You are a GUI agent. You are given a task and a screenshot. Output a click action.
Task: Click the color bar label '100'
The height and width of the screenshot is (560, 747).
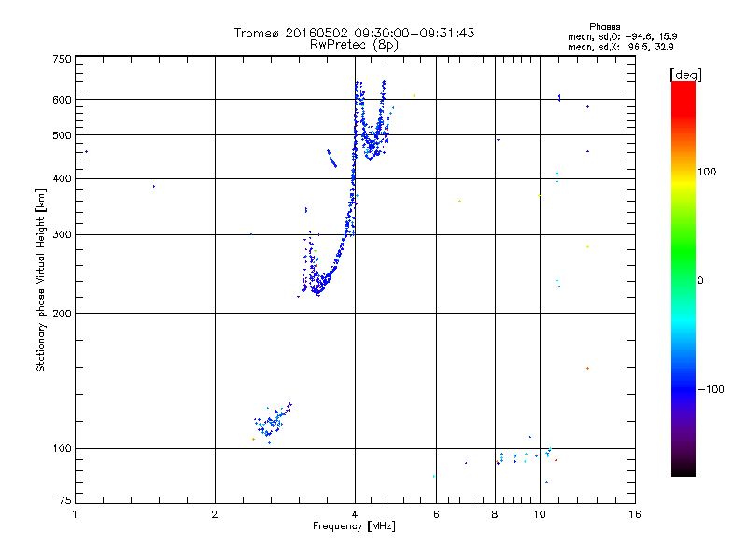click(x=707, y=172)
